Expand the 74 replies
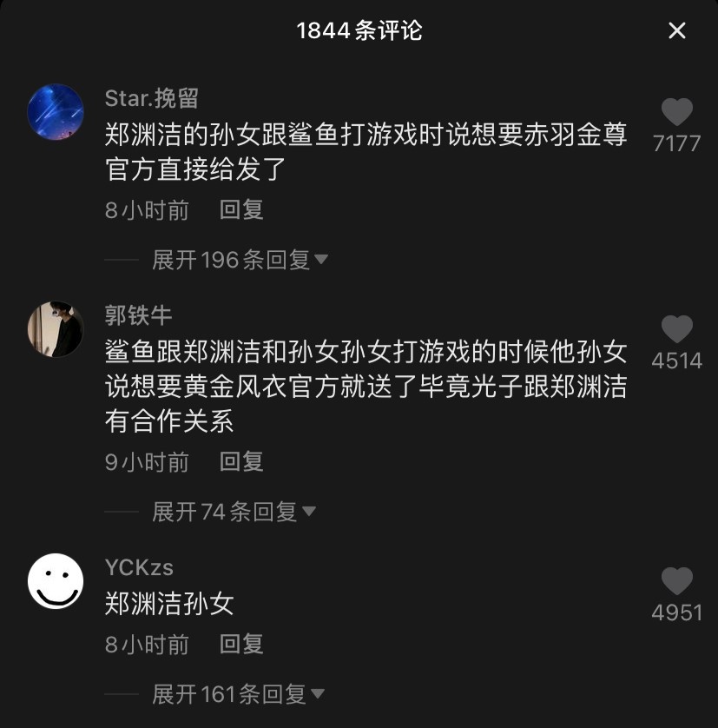The width and height of the screenshot is (718, 728). click(x=234, y=512)
